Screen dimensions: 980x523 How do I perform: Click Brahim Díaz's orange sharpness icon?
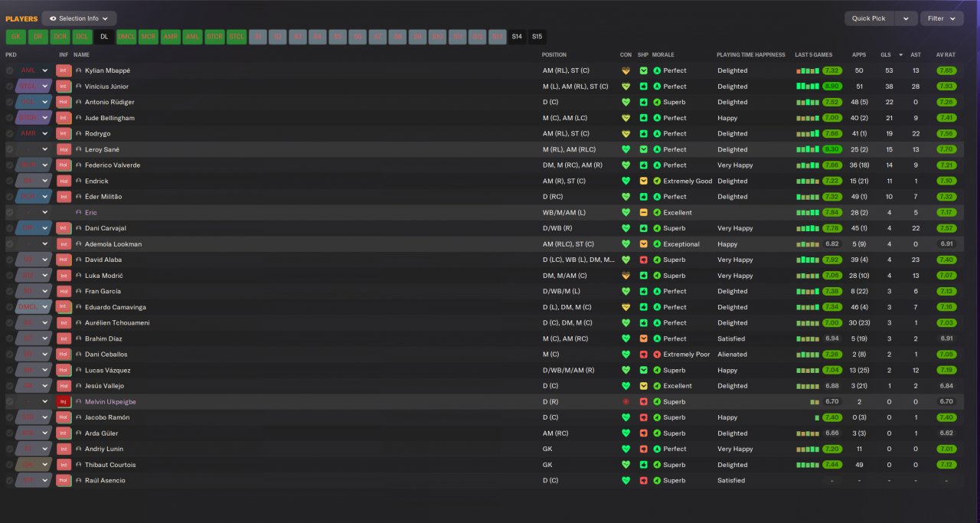[643, 338]
